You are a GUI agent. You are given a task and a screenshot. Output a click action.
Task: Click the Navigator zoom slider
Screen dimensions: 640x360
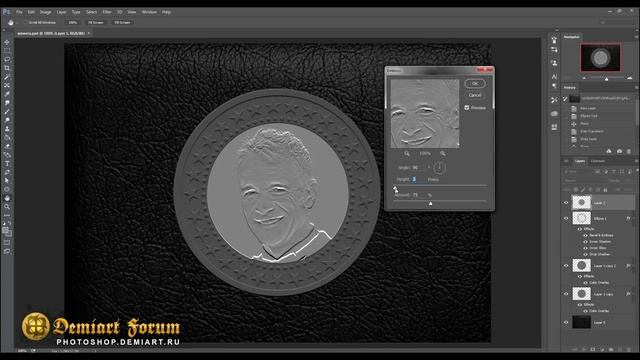coord(607,78)
